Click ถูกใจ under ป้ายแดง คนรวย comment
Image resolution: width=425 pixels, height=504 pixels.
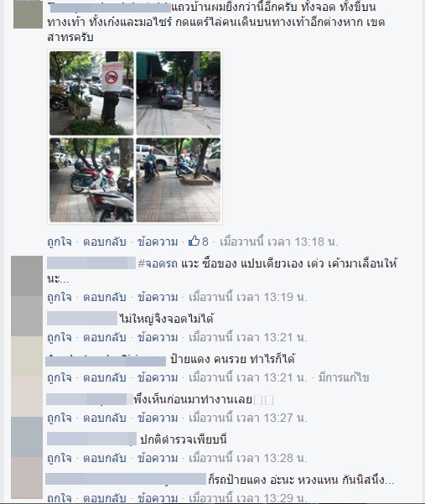(x=60, y=377)
